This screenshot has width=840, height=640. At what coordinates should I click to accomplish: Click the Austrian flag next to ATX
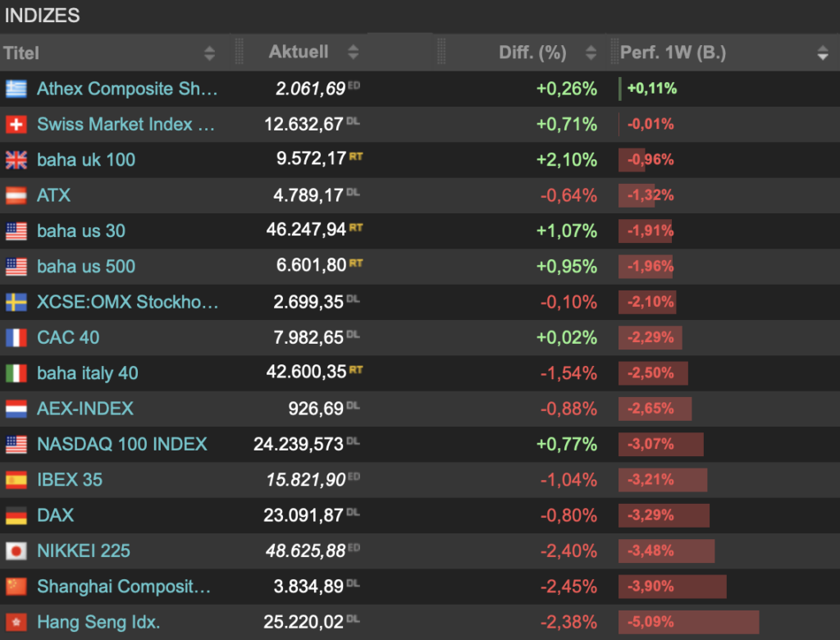click(16, 195)
